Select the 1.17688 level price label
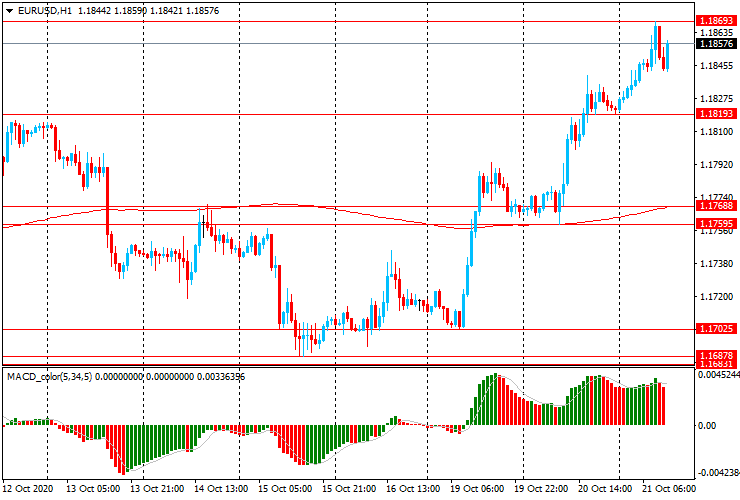740x500 pixels. 716,206
